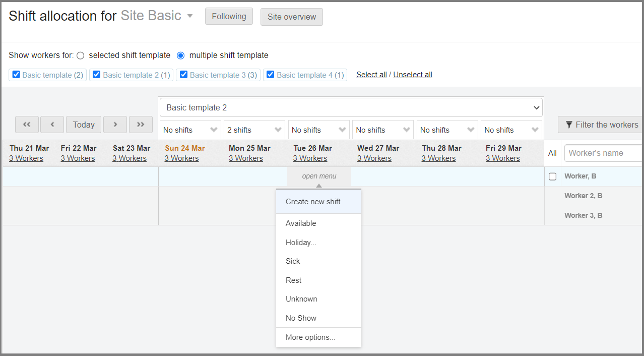Select the 'selected shift template' radio option

(x=81, y=55)
